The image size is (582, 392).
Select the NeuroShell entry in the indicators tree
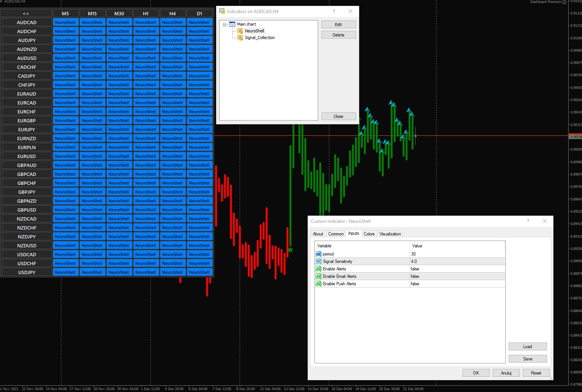255,31
